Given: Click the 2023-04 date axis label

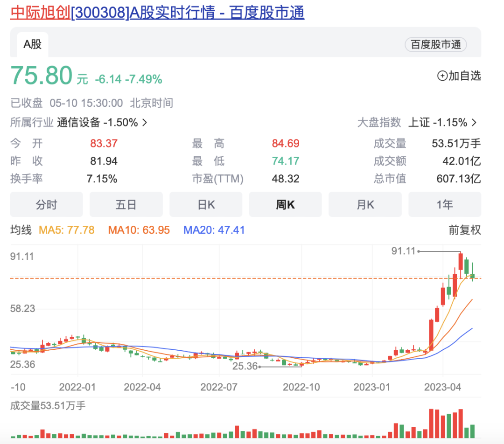Looking at the screenshot, I should (x=442, y=387).
